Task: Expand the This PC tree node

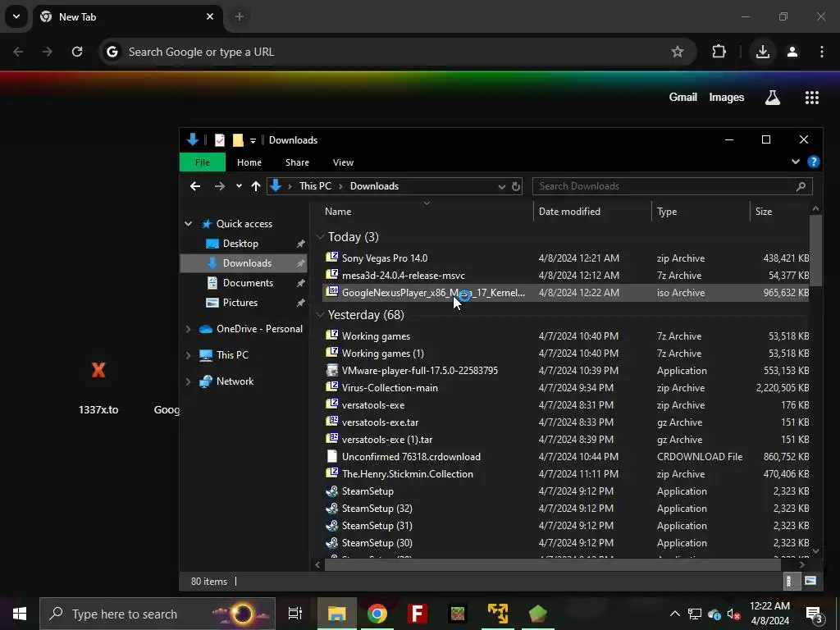Action: (189, 354)
